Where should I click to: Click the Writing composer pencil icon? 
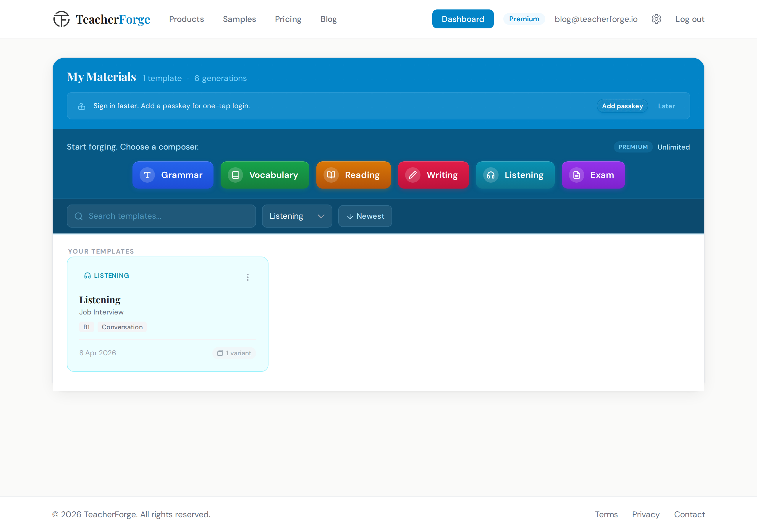413,175
